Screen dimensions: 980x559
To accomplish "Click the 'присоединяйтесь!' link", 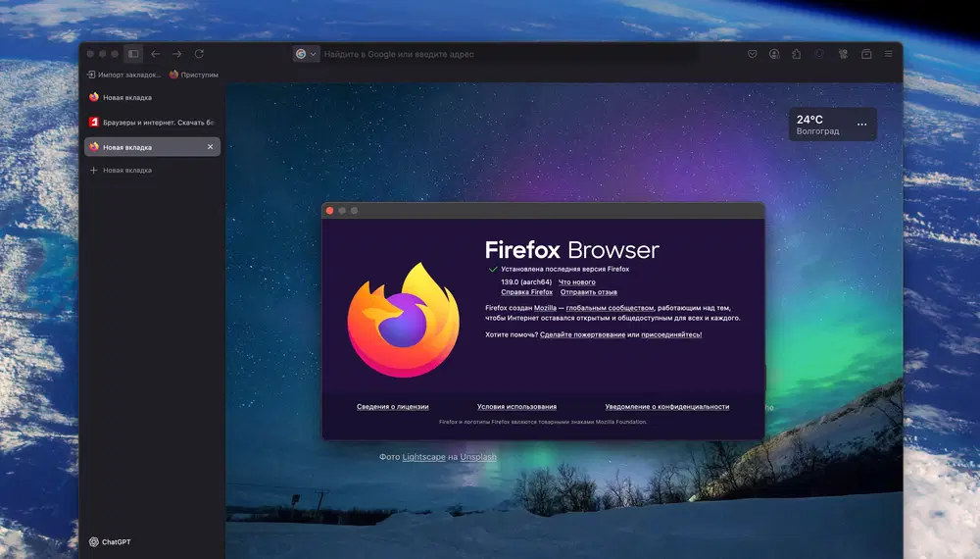I will [671, 334].
